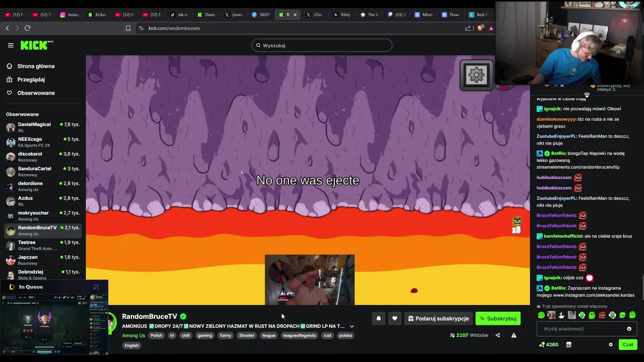This screenshot has height=362, width=644.
Task: Turn on notifications with the bell icon
Action: tap(378, 318)
